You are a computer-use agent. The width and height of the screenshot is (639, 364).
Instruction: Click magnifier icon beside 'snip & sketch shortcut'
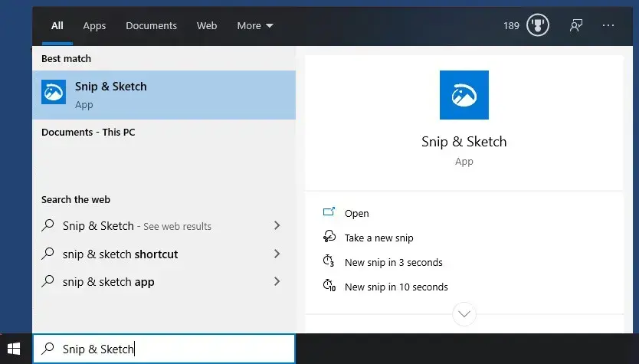click(x=48, y=253)
